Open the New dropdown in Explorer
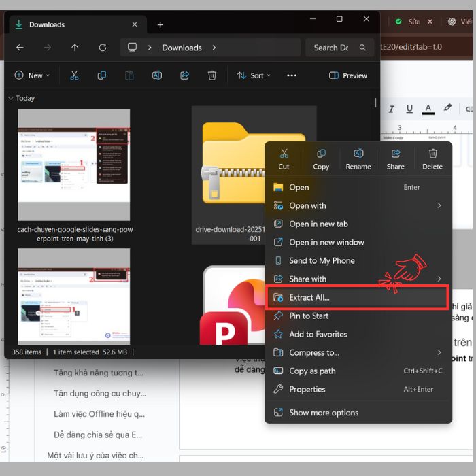The width and height of the screenshot is (476, 476). [x=32, y=75]
